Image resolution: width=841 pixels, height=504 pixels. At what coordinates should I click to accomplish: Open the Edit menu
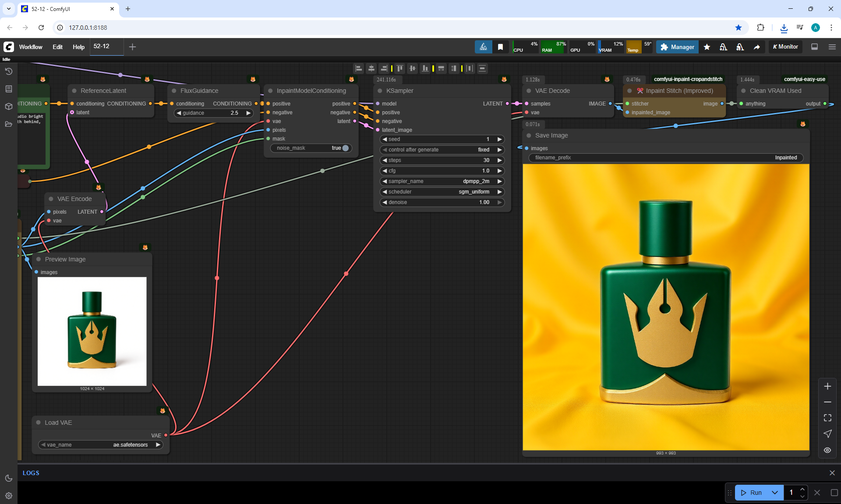57,47
